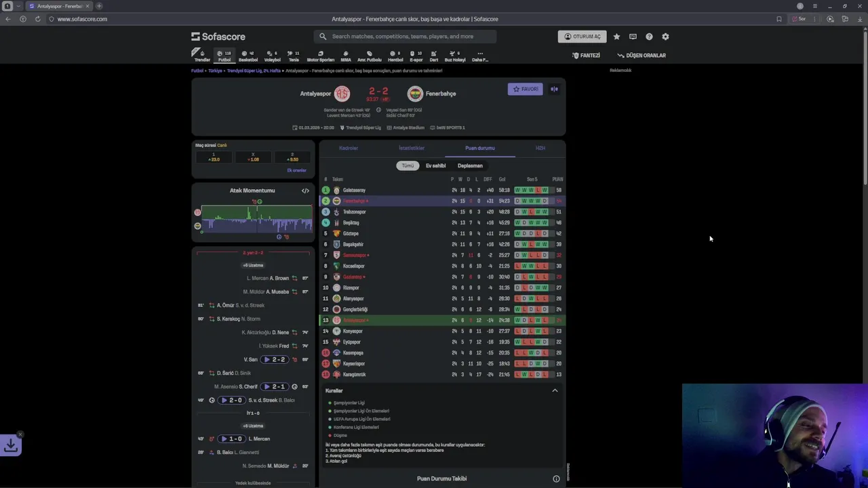Select the Amr. Futbolu category
868x488 pixels.
370,56
